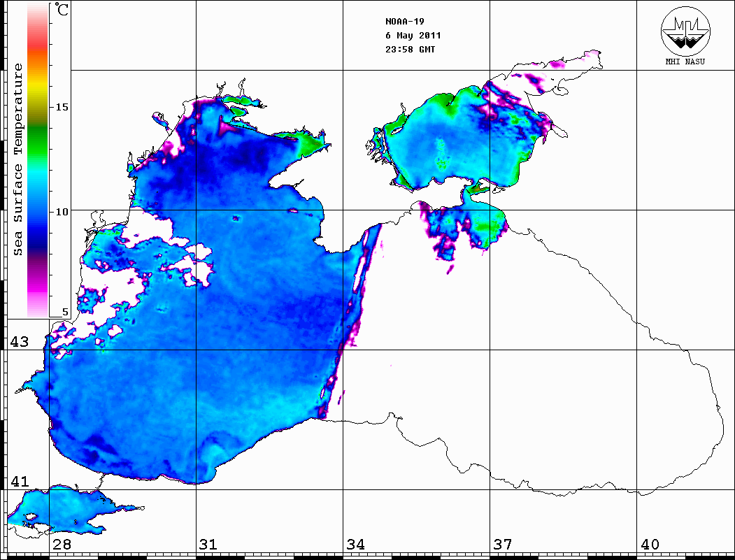Pick the green band of the color scale
Image resolution: width=735 pixels, height=560 pixels.
(38, 141)
